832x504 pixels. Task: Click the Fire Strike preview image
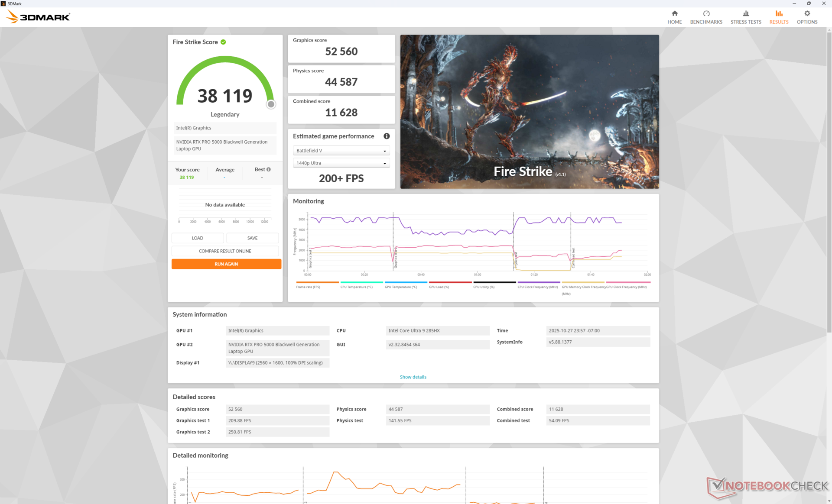529,111
